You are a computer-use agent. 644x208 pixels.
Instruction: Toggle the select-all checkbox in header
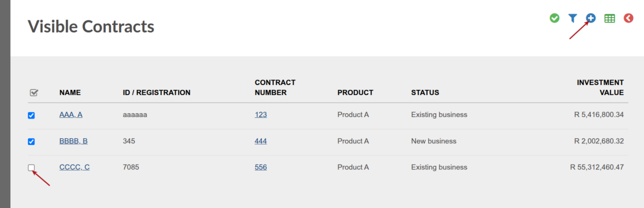coord(33,93)
